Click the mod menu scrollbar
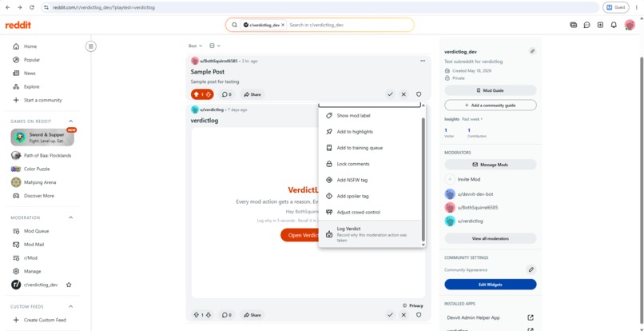This screenshot has height=331, width=644. click(423, 180)
